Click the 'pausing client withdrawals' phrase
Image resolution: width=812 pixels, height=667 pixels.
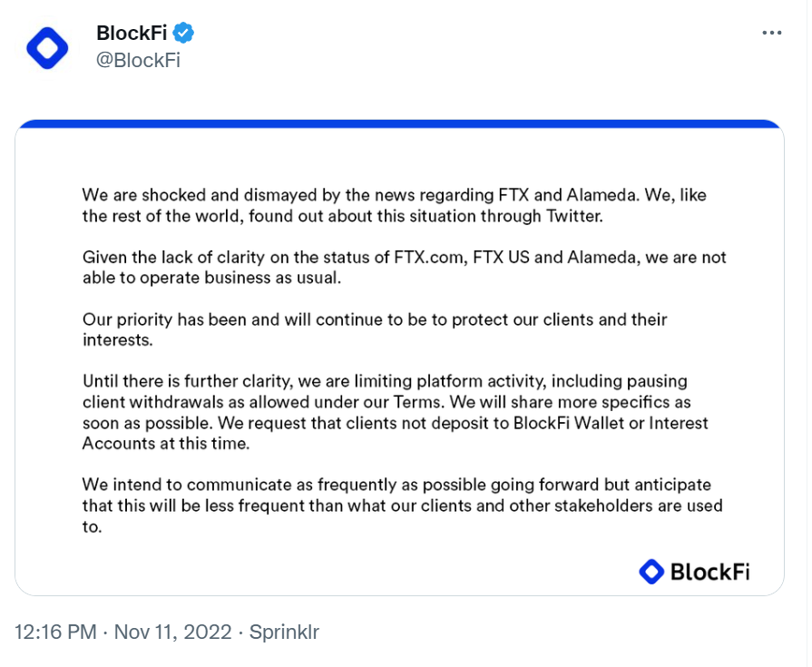click(385, 392)
